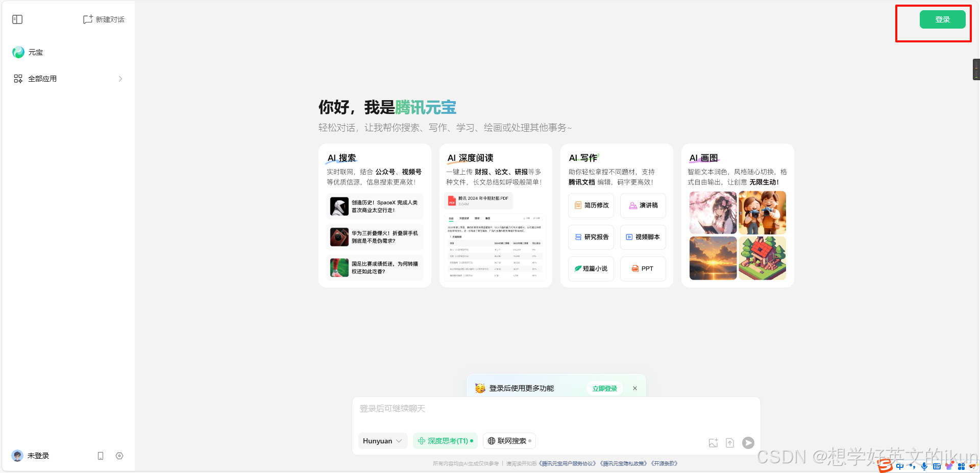Open the IME toolbox four-squares icon

[961, 466]
